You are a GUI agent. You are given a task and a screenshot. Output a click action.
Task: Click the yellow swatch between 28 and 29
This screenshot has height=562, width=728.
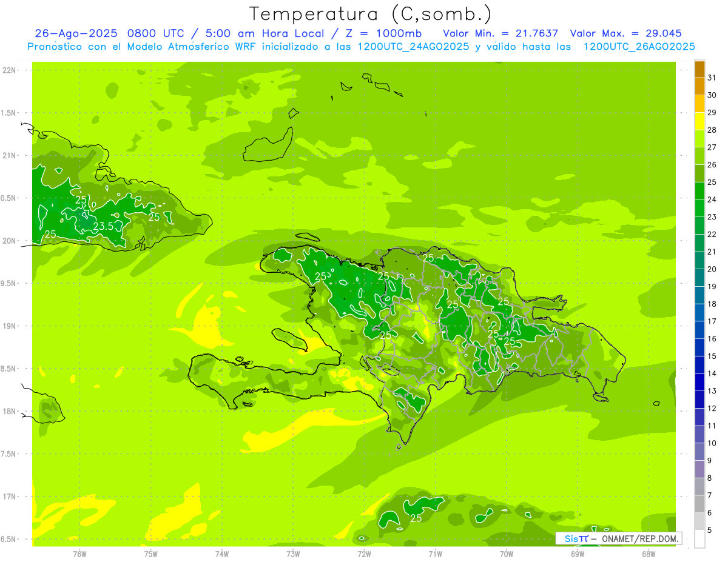[x=699, y=121]
